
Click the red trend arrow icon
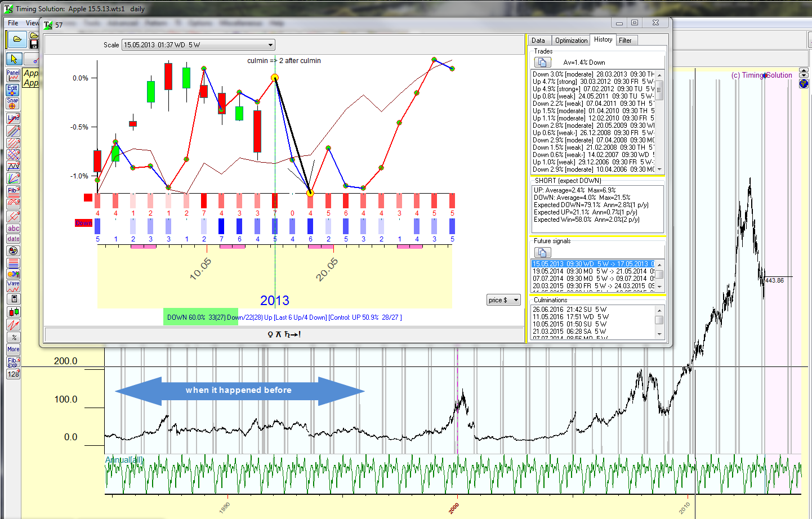[x=13, y=325]
